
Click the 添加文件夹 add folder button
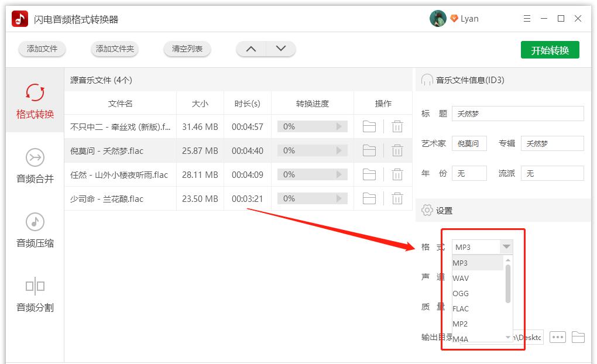click(114, 50)
